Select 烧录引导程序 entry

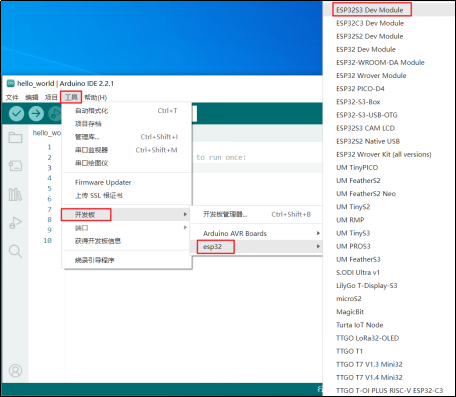127,260
